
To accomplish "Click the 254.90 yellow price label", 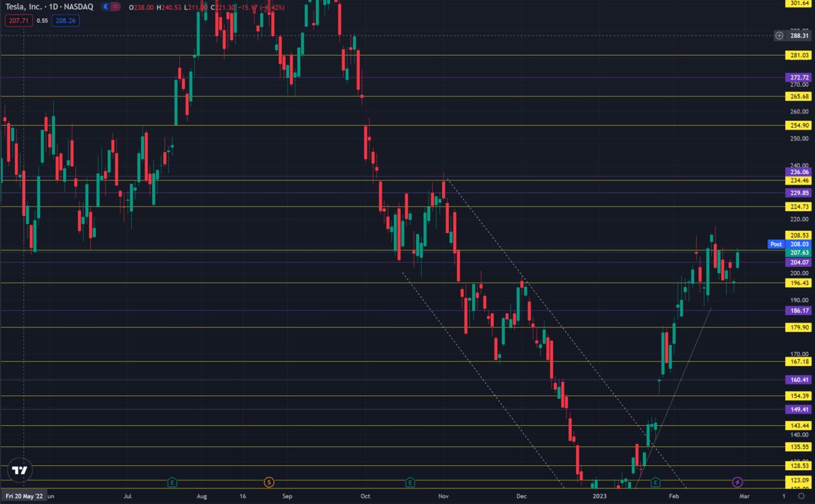I will coord(799,126).
